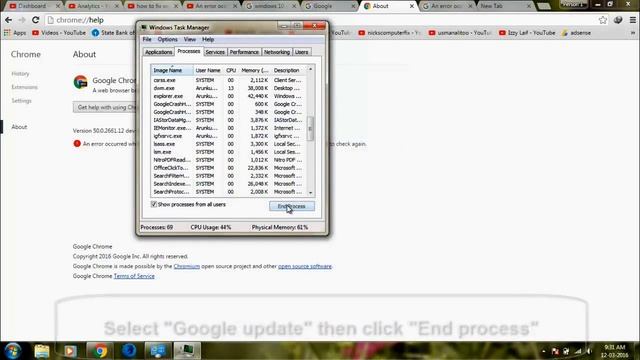Click the extension icon beside the star
Image resolution: width=640 pixels, height=360 pixels.
point(618,20)
